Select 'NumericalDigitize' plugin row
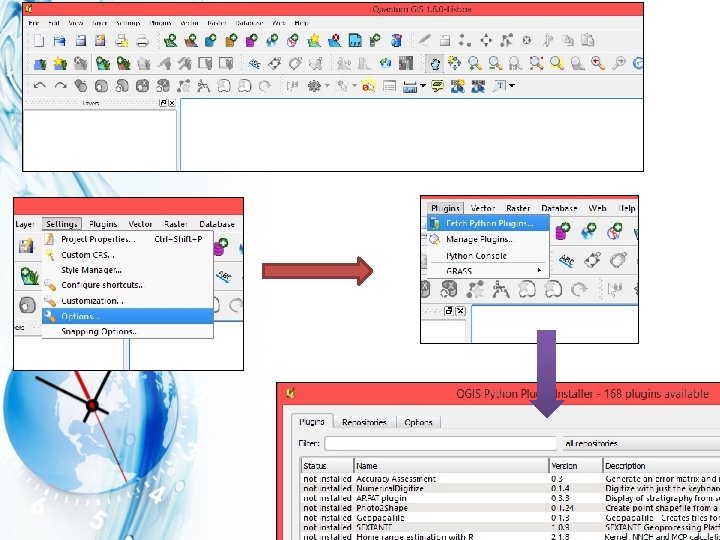The image size is (720, 540). point(511,489)
